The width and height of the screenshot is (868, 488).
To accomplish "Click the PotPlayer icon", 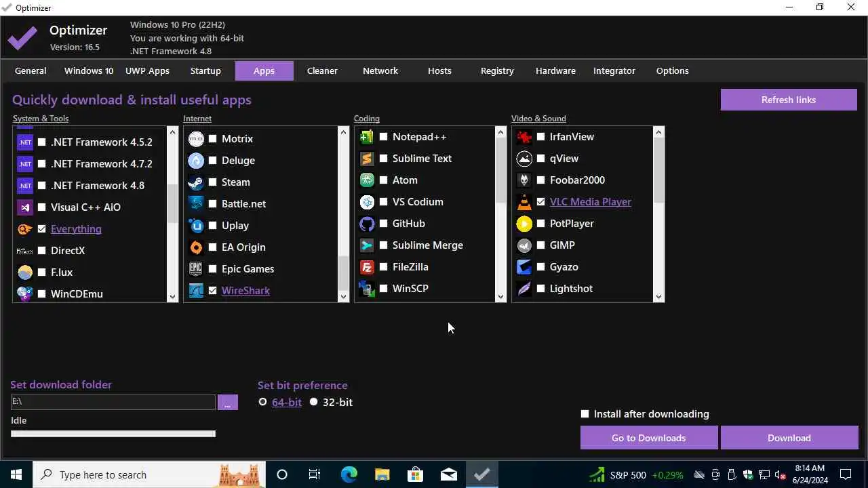I will (524, 224).
